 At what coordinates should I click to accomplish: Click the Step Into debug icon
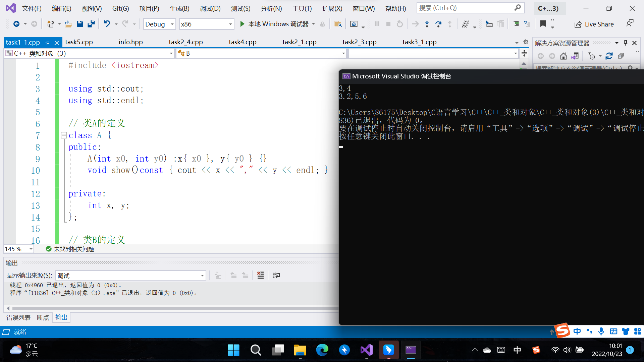pyautogui.click(x=427, y=24)
